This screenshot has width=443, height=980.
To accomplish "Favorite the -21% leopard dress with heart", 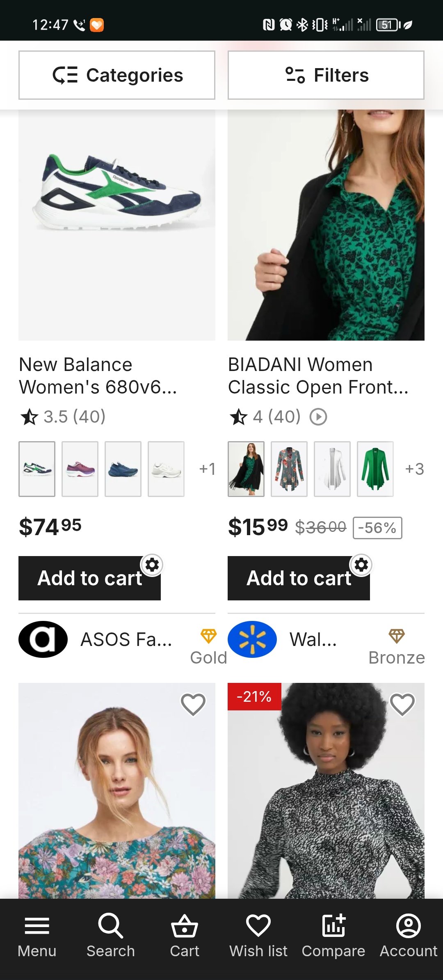I will [402, 704].
